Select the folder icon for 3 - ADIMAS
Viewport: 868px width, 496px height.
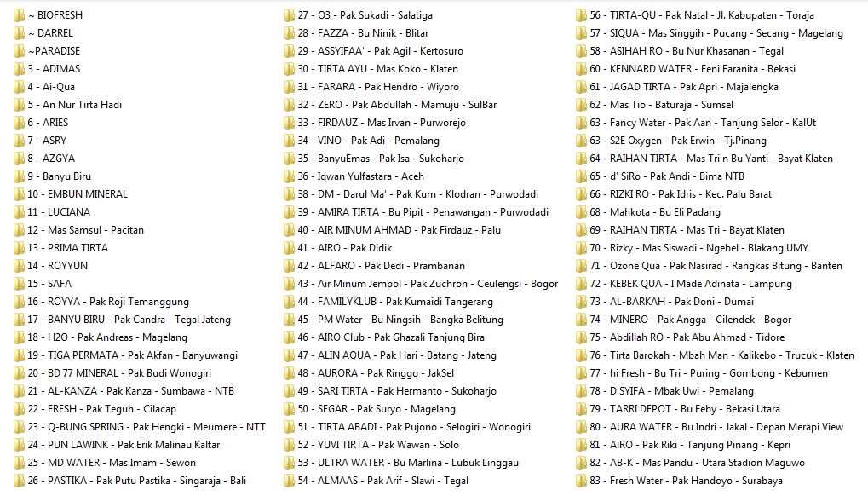coord(19,69)
